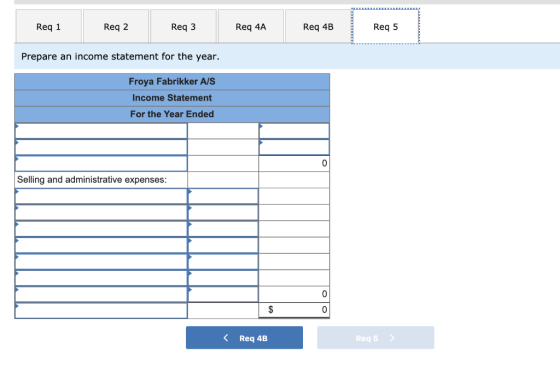Open the Req 2 tab
The height and width of the screenshot is (376, 560).
pyautogui.click(x=116, y=26)
